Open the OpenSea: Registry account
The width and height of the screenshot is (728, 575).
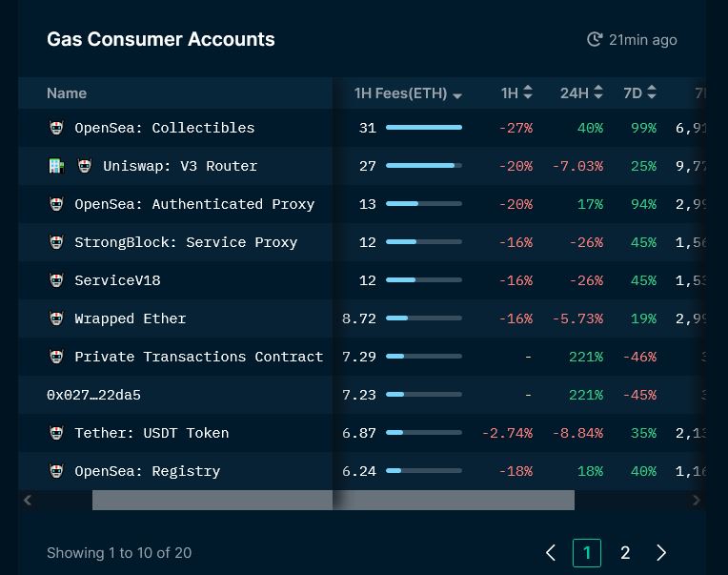pos(147,471)
